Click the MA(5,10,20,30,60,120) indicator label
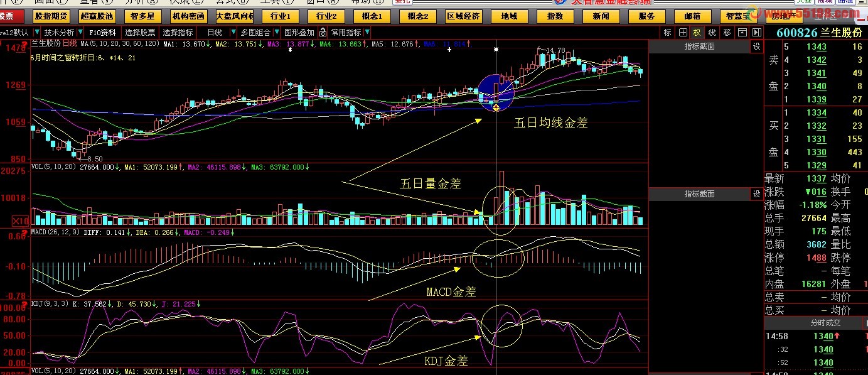This screenshot has width=868, height=375. (120, 44)
